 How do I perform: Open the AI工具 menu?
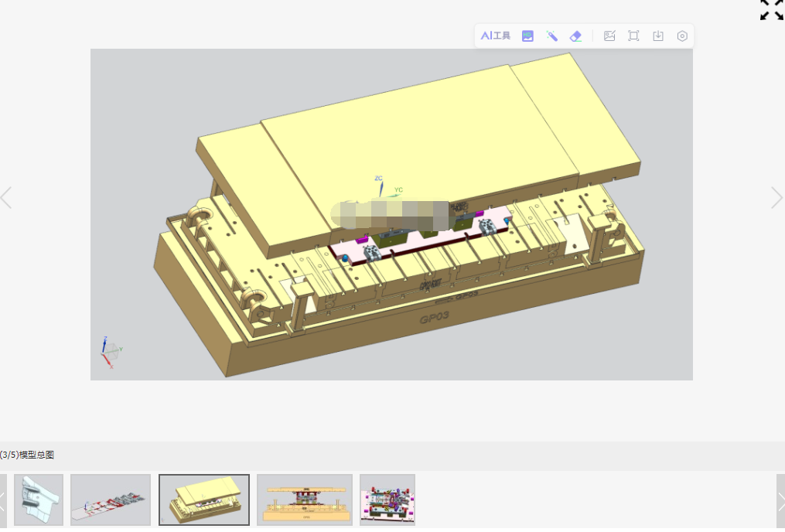point(495,36)
